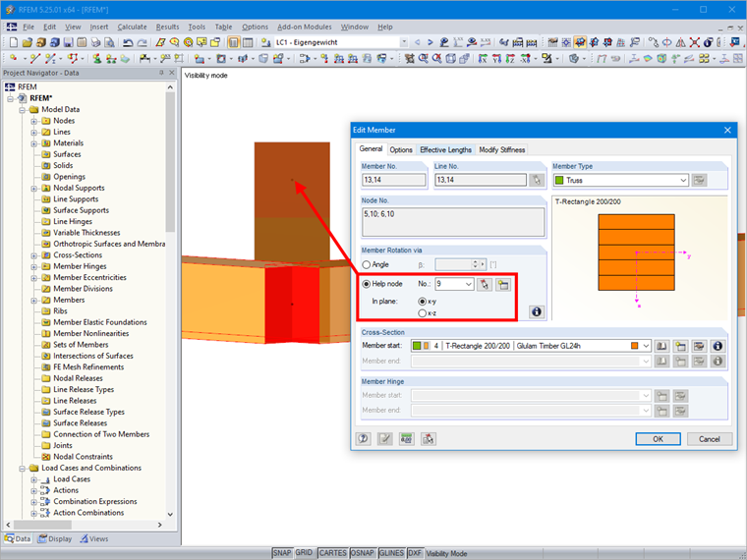Screen dimensions: 747x560
Task: Collapse Model Data tree folder
Action: 22,109
